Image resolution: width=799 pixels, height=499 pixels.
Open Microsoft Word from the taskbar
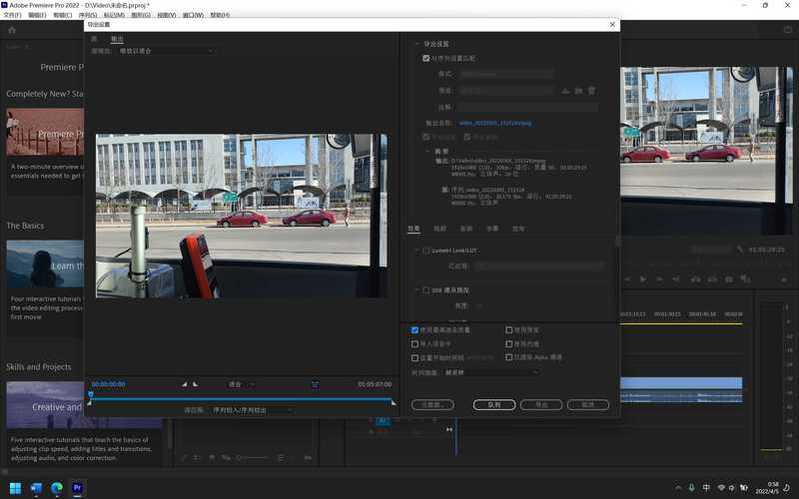coord(36,488)
